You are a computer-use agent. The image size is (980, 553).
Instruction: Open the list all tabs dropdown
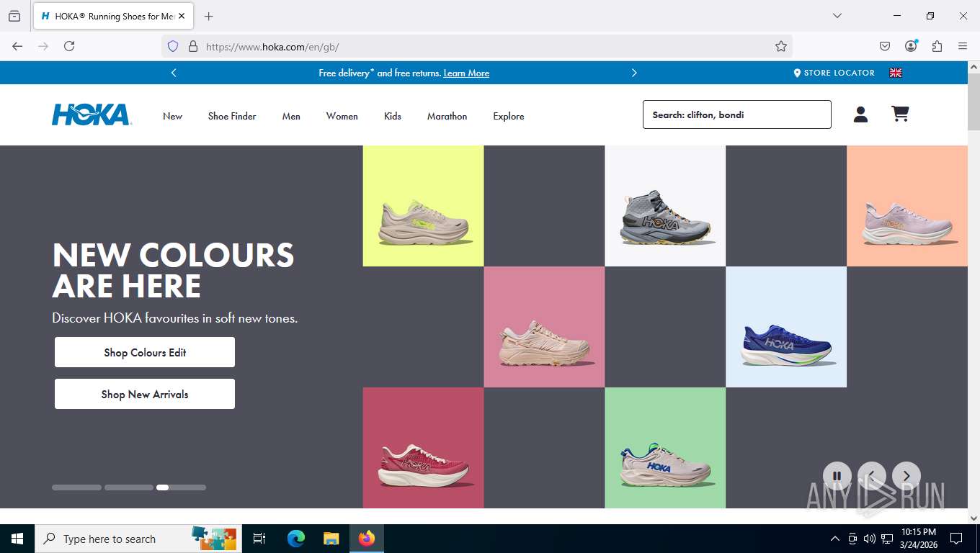click(x=837, y=16)
